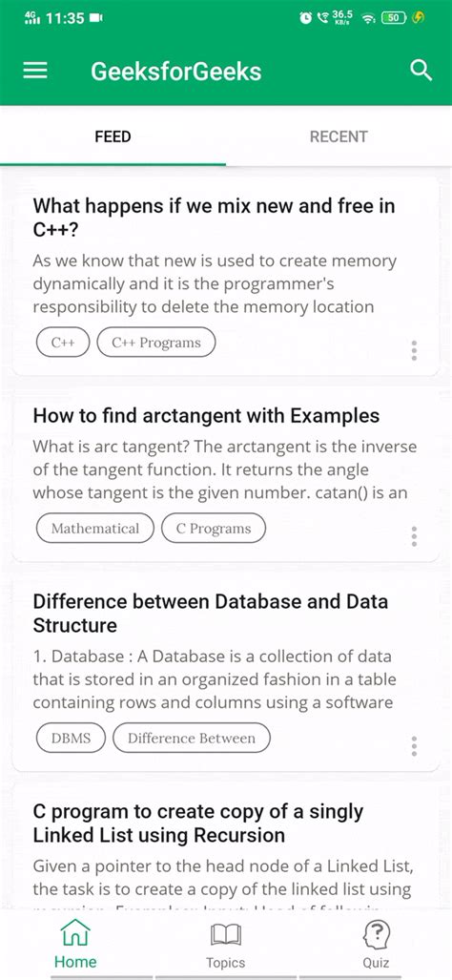Select the C Programs tag chip
This screenshot has width=452, height=980.
click(x=213, y=528)
